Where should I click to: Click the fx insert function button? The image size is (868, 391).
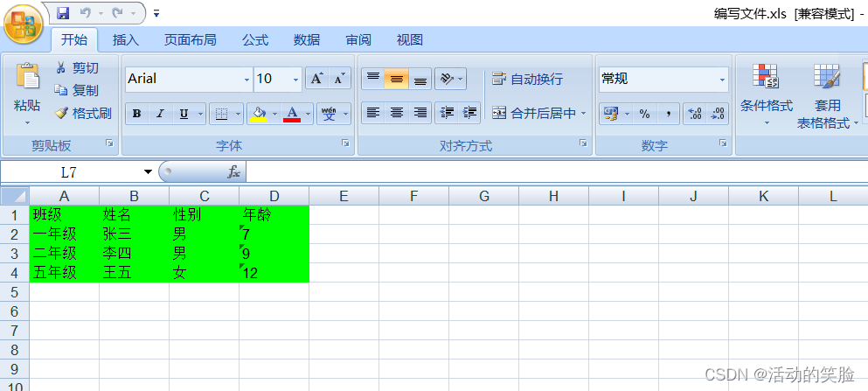pyautogui.click(x=233, y=172)
